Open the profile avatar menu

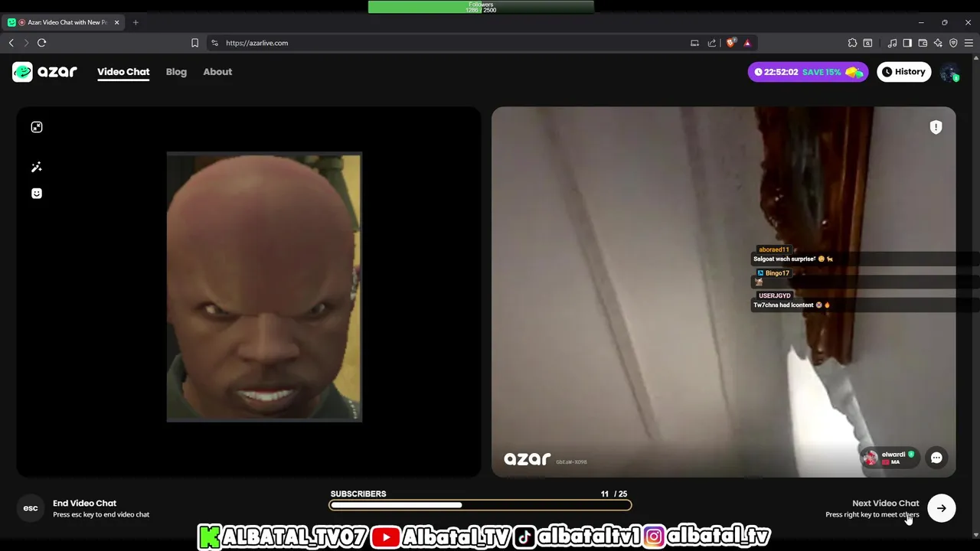[949, 72]
